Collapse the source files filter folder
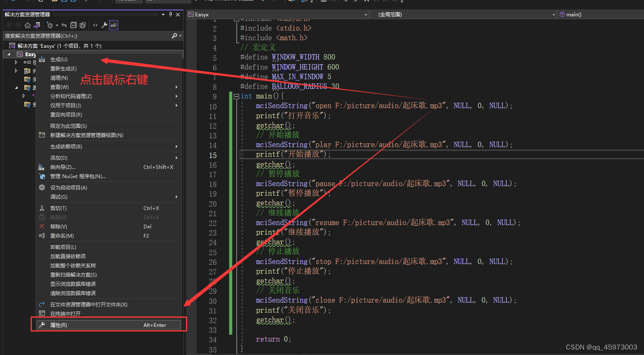Viewport: 644px width, 355px height. point(16,88)
